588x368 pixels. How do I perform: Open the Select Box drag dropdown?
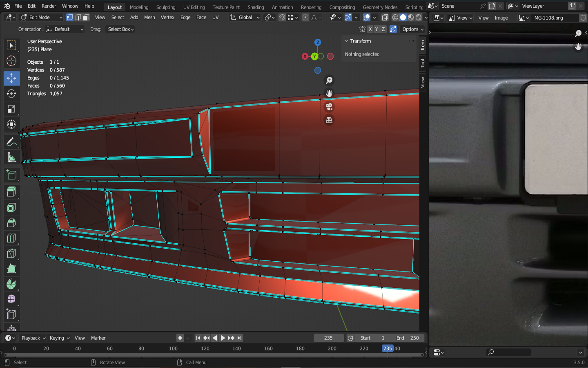(x=120, y=29)
